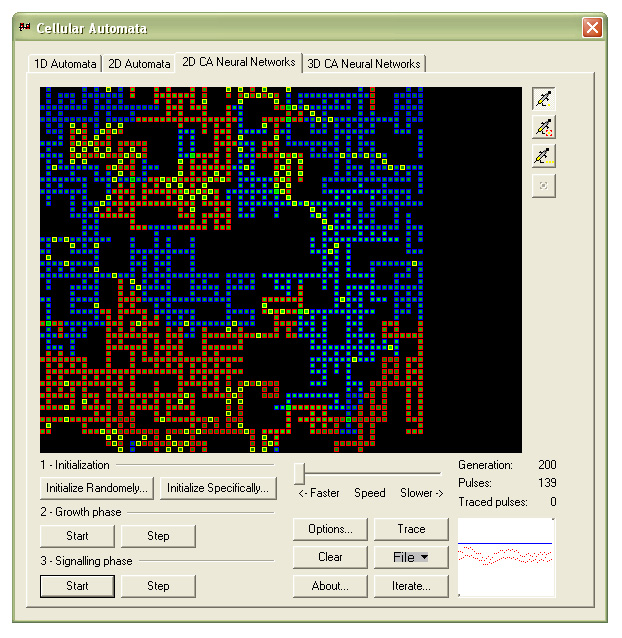Click the '1 - Initialization' label
The image size is (622, 638).
[x=75, y=465]
